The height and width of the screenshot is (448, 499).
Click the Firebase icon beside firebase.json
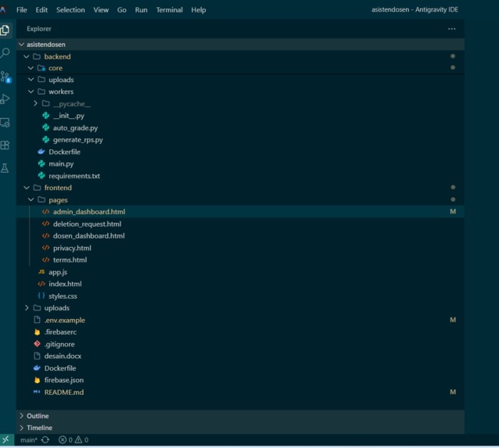38,380
